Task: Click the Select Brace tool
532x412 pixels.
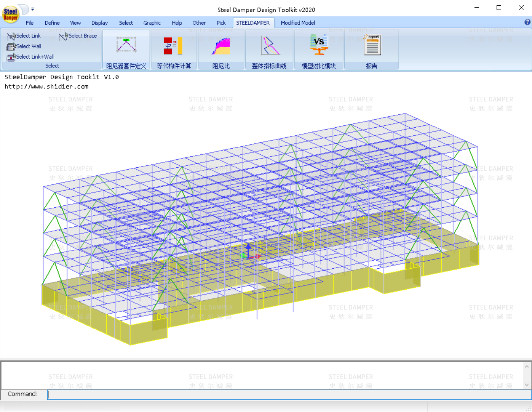Action: [78, 36]
